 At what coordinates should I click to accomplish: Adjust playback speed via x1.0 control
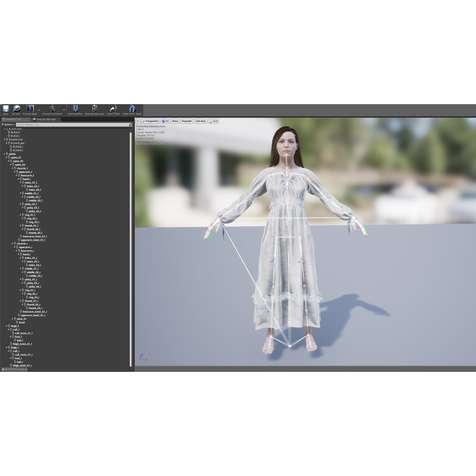(x=214, y=121)
